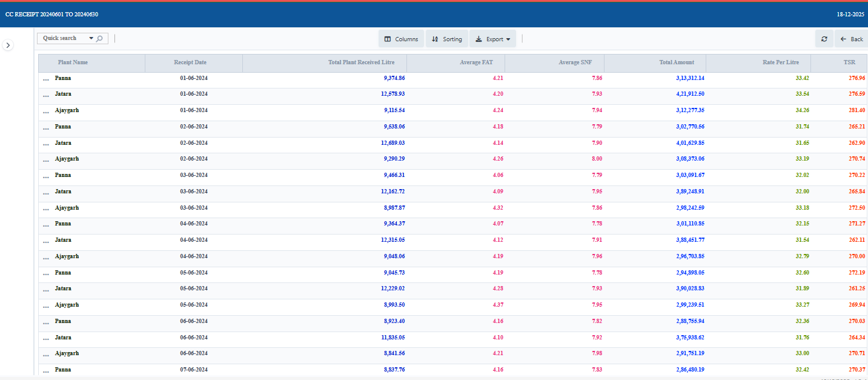Open the Columns chooser
This screenshot has height=380, width=868.
[x=401, y=39]
